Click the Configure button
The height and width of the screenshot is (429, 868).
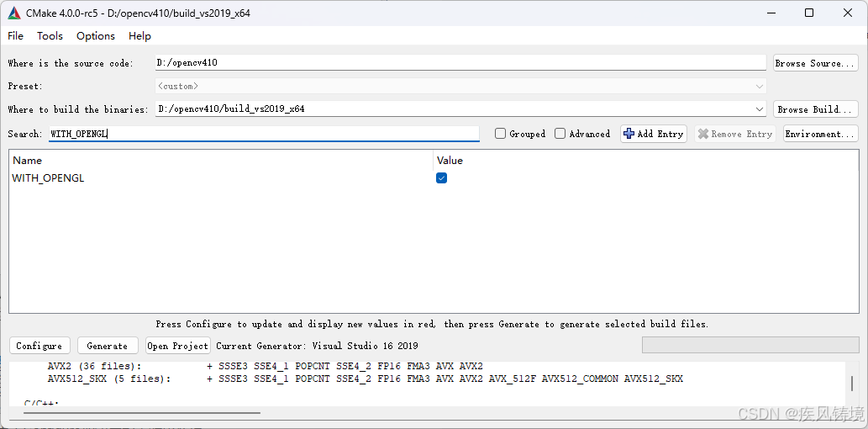pos(39,346)
